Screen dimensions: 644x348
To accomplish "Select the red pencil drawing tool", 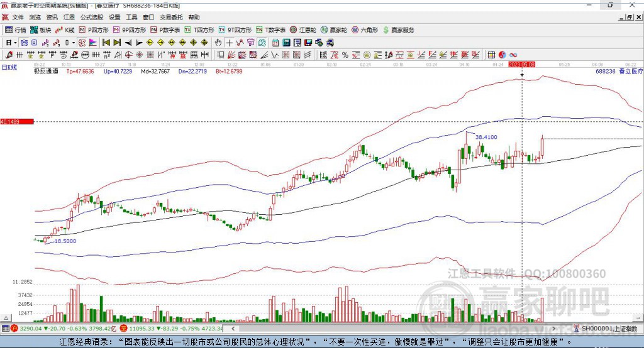I will tap(9, 55).
